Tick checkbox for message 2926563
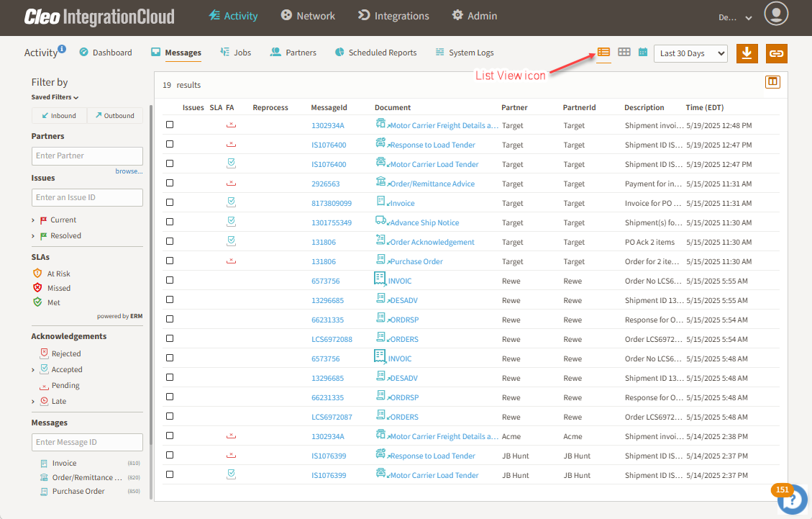The height and width of the screenshot is (519, 812). click(169, 183)
